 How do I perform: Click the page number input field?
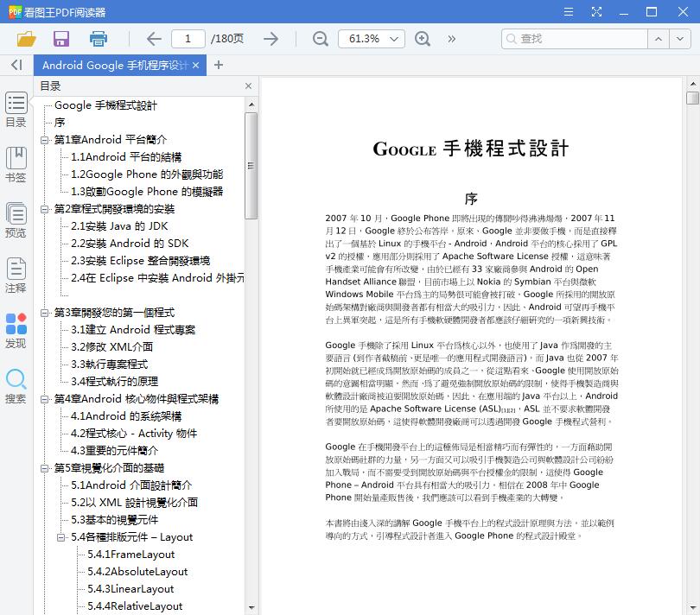click(190, 39)
